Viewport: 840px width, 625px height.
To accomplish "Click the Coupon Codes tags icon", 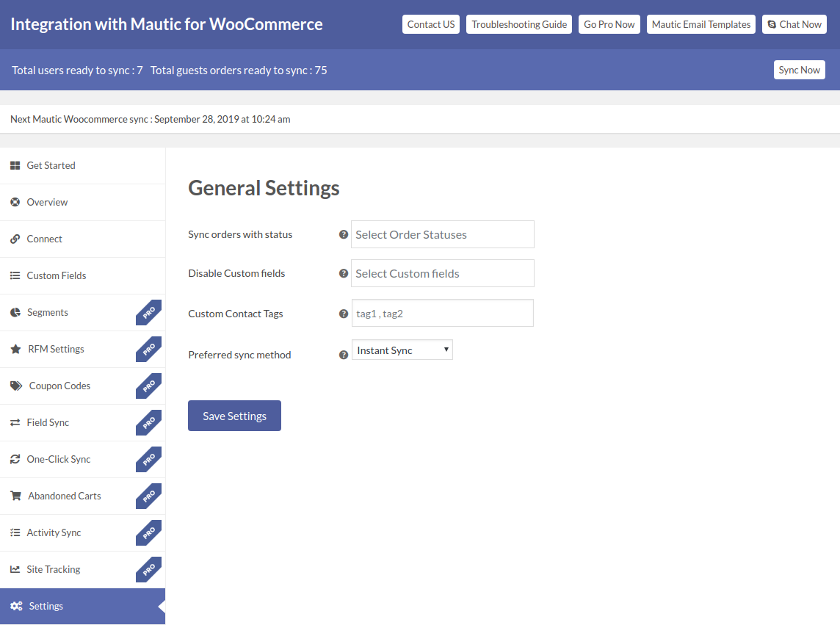I will tap(16, 386).
